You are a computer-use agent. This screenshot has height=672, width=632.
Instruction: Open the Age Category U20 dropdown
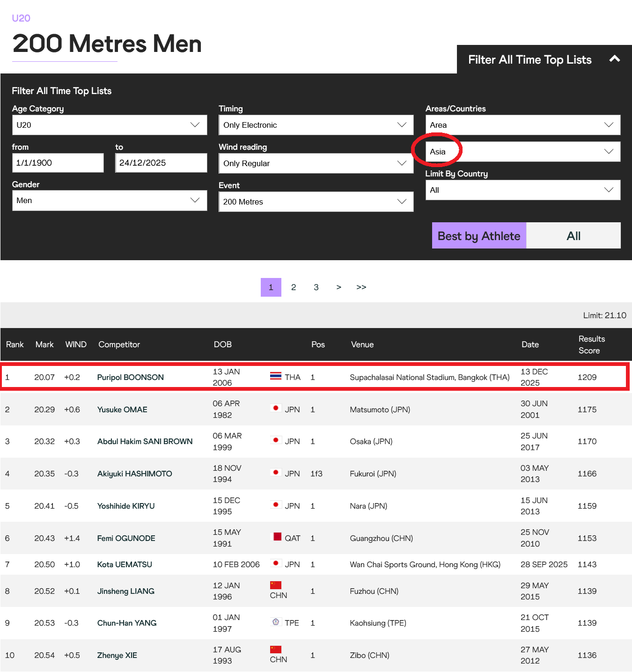110,125
